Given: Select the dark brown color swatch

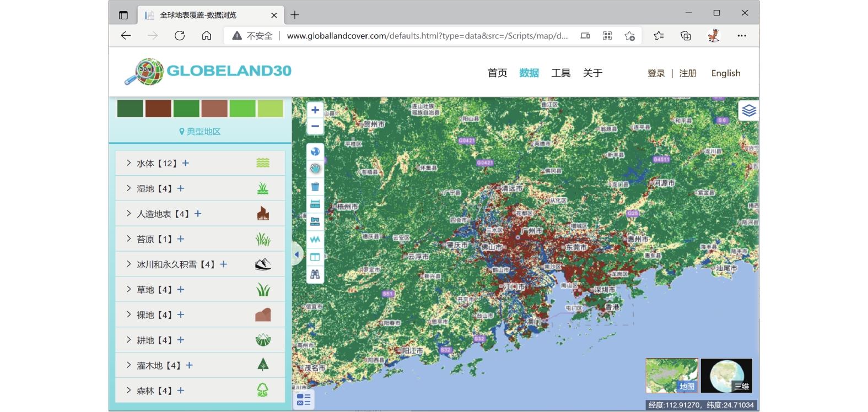Looking at the screenshot, I should (158, 109).
